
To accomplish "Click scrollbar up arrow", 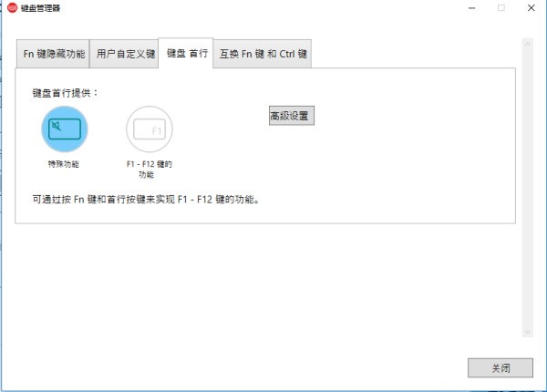I will [528, 44].
